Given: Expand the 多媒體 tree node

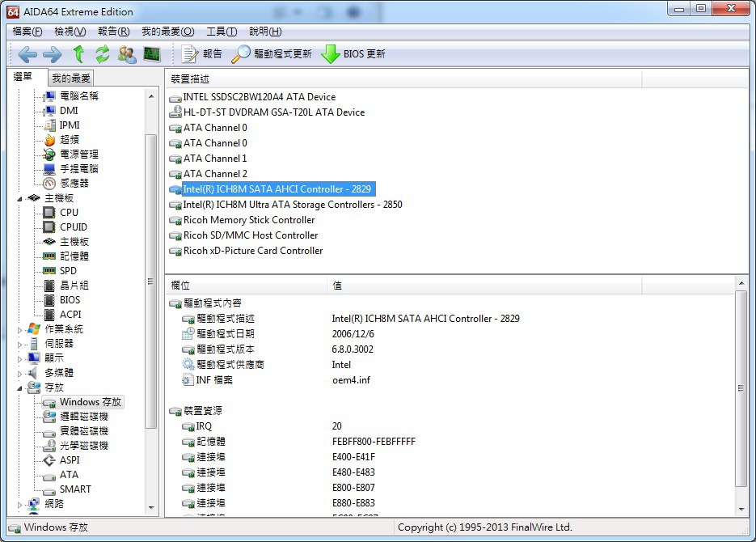Looking at the screenshot, I should click(19, 374).
